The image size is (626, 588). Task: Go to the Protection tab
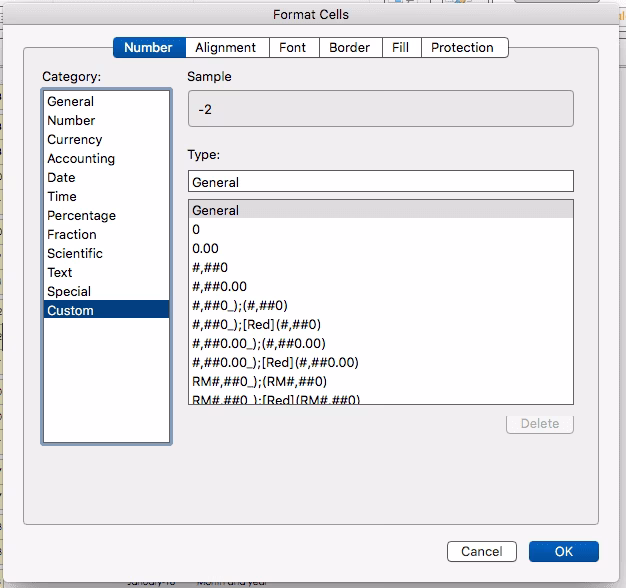(x=465, y=48)
